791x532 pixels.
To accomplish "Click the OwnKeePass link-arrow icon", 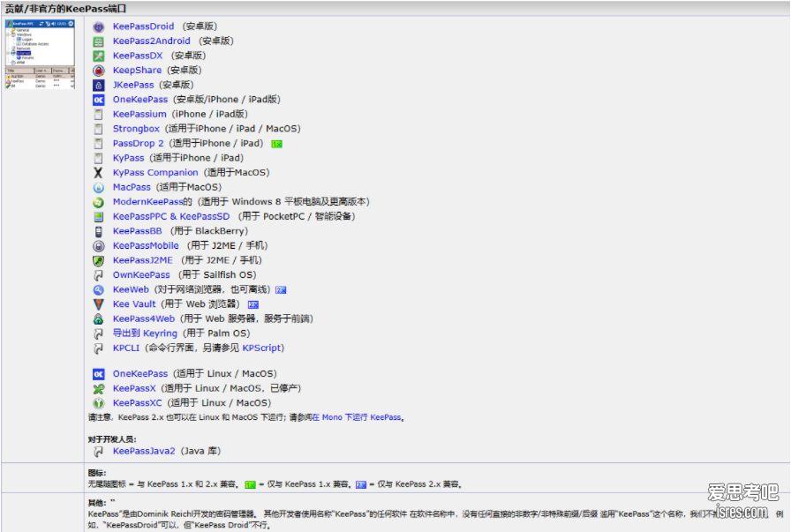I will coord(98,276).
